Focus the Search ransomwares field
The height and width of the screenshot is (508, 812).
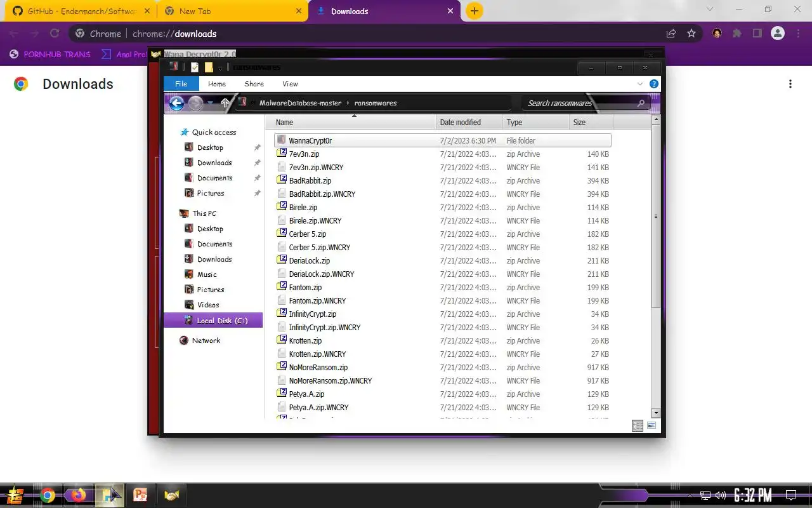586,103
